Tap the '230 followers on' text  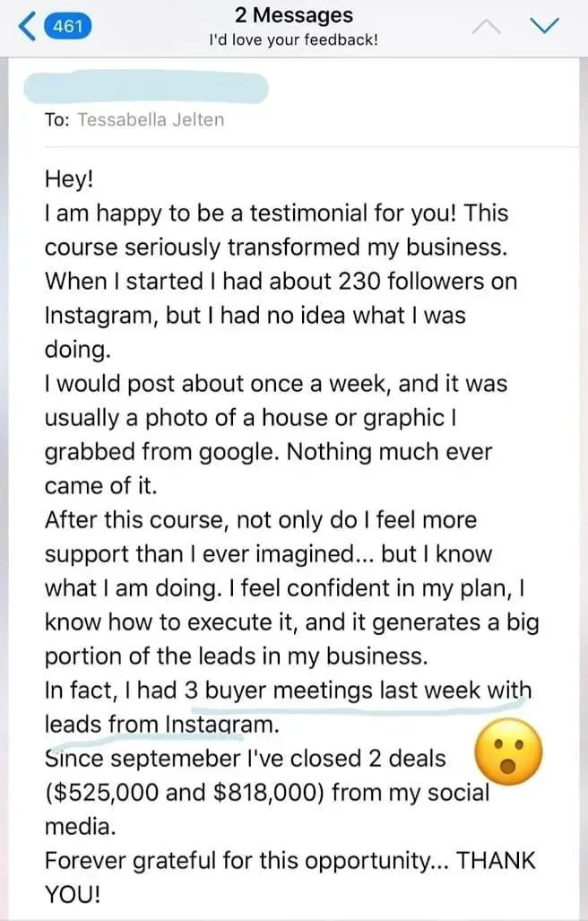coord(428,281)
